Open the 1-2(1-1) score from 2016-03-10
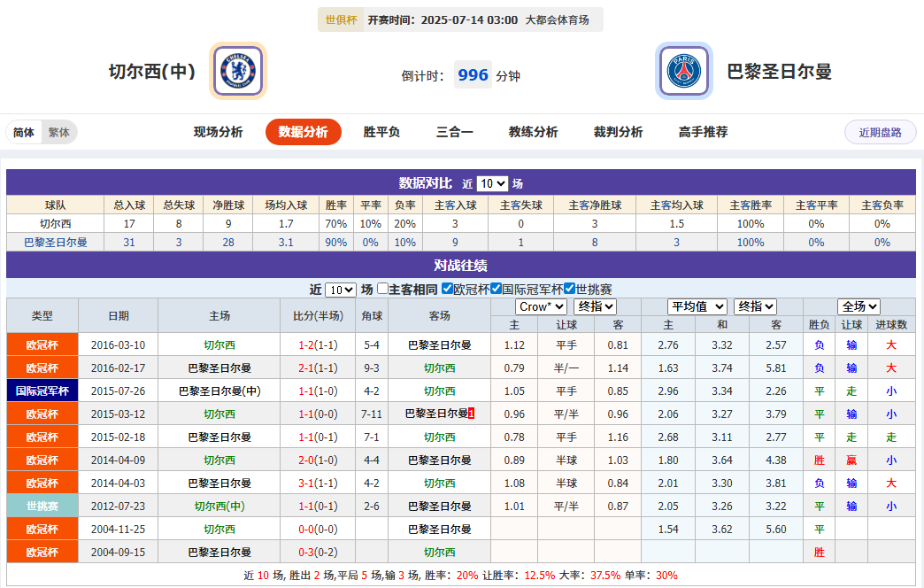This screenshot has height=588, width=924. click(x=319, y=345)
